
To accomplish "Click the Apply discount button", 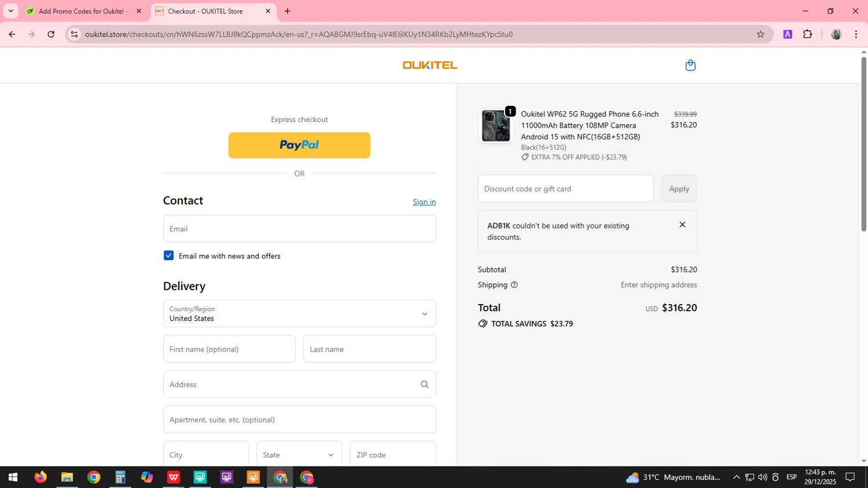I will pos(679,188).
